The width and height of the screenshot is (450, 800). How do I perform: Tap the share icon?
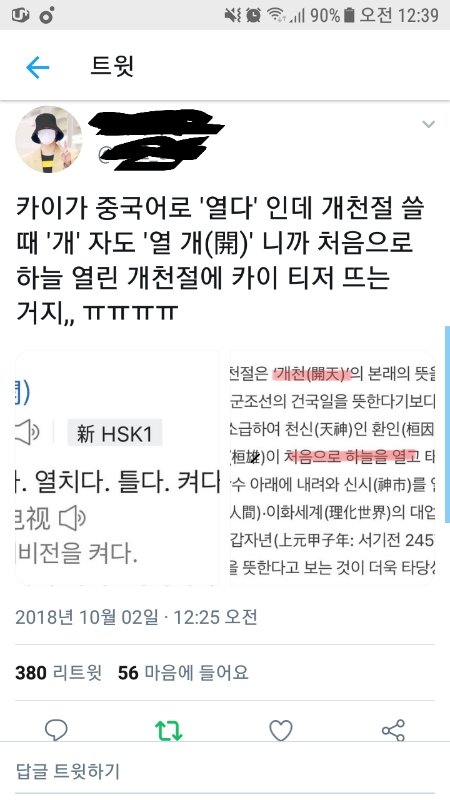click(393, 730)
